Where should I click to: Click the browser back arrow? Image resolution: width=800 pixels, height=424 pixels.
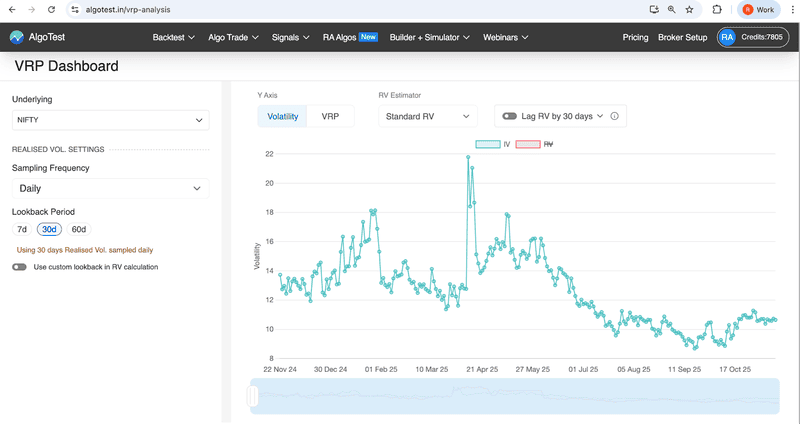pyautogui.click(x=11, y=9)
